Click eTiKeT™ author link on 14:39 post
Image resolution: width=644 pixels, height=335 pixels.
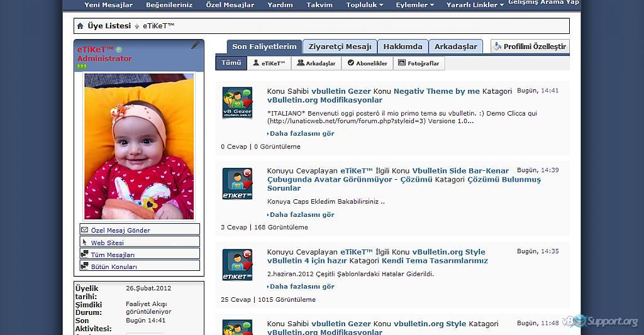click(357, 171)
